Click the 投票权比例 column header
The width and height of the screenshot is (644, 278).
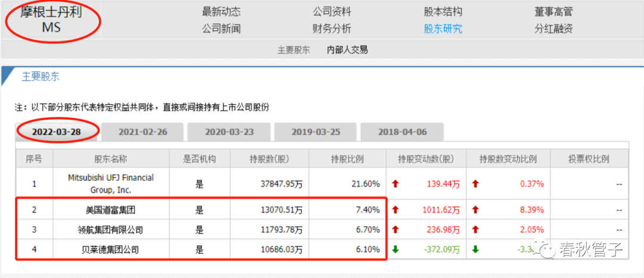pyautogui.click(x=590, y=159)
